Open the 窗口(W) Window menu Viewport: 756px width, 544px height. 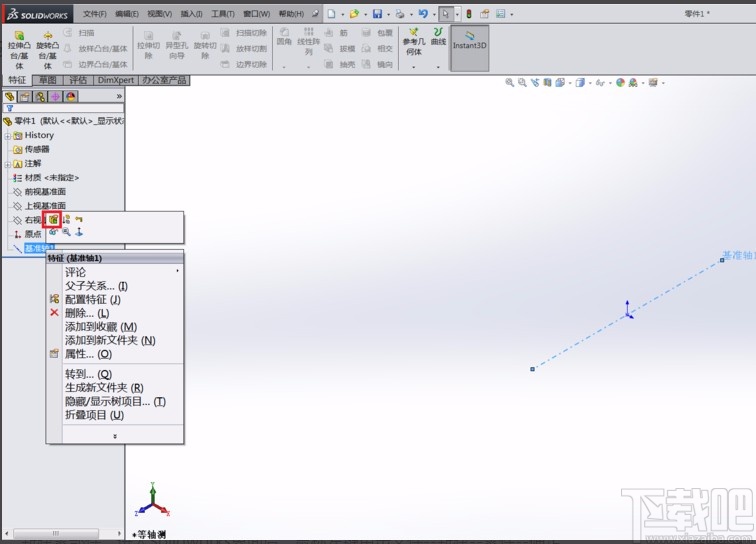256,14
